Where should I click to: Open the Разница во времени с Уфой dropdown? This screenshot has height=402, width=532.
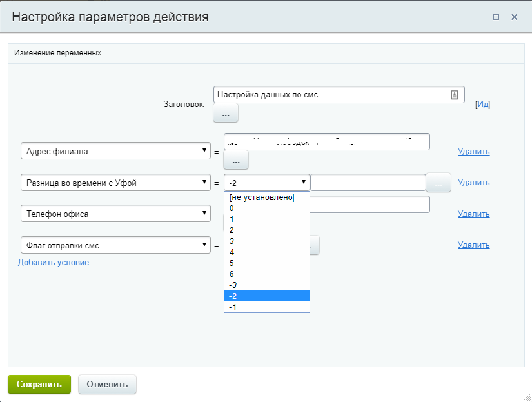click(115, 183)
